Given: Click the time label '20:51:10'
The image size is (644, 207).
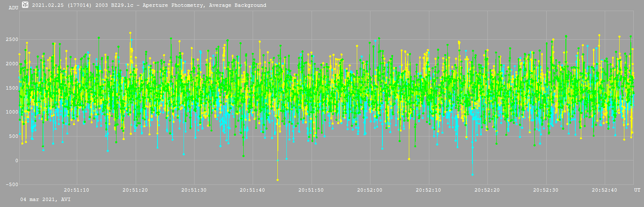Looking at the screenshot, I should pyautogui.click(x=76, y=190).
